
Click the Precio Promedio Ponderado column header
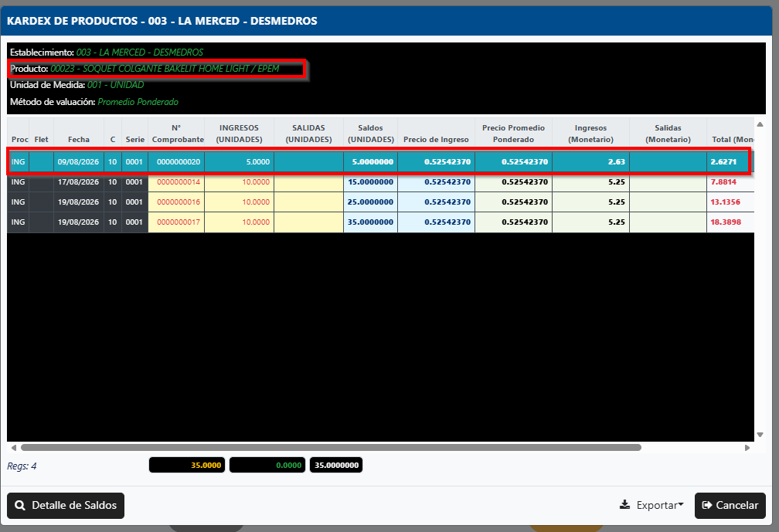[513, 133]
